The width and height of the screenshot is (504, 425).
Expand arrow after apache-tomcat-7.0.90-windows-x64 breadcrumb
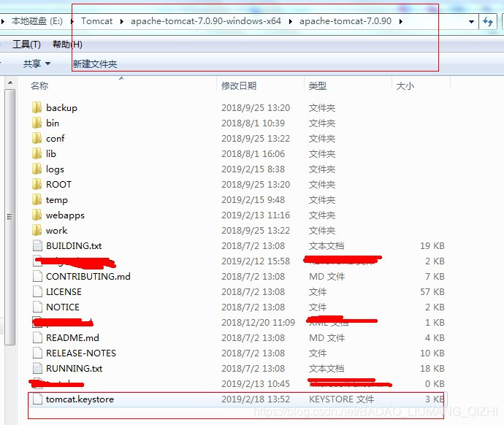pyautogui.click(x=290, y=21)
